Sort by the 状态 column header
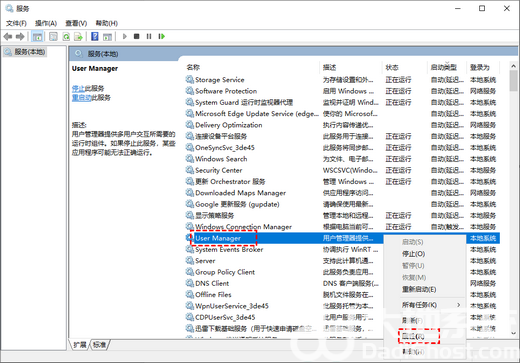Screen dimensions: 520x363 tap(392, 67)
